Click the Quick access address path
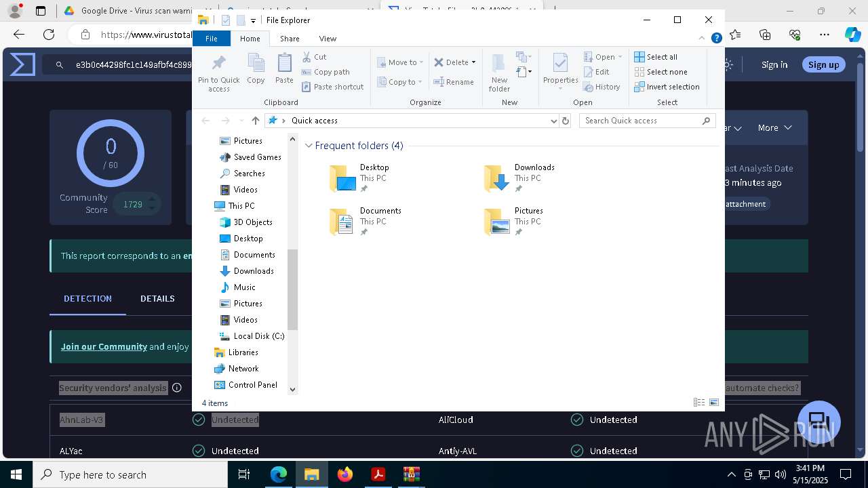The height and width of the screenshot is (488, 868). click(x=314, y=121)
